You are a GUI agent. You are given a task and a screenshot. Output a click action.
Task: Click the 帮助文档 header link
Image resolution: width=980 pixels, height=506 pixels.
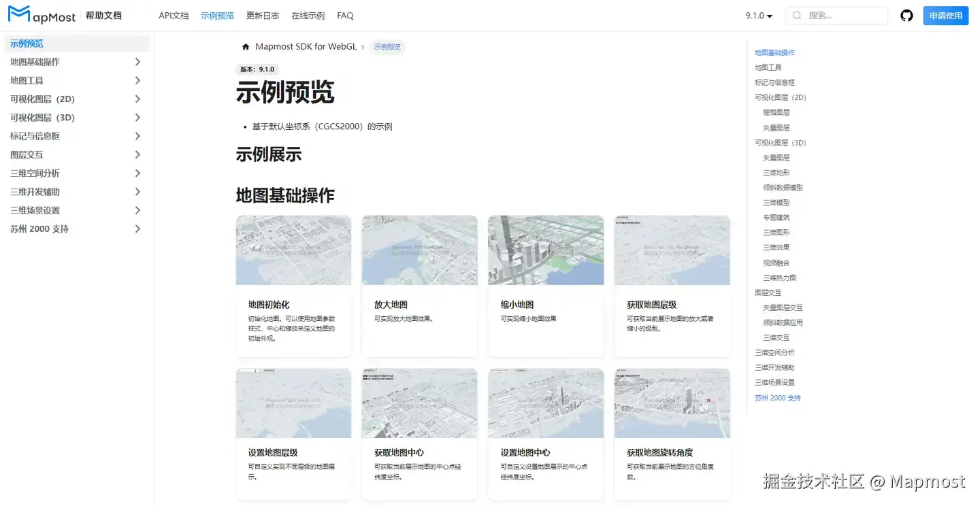pyautogui.click(x=103, y=15)
